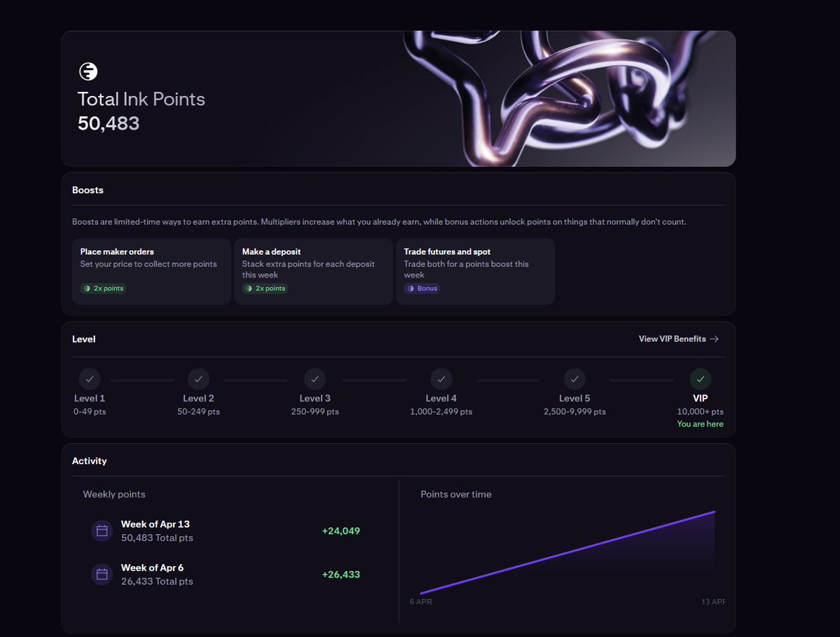The width and height of the screenshot is (840, 637).
Task: Toggle the Level 1 completion checkmark
Action: coord(90,379)
